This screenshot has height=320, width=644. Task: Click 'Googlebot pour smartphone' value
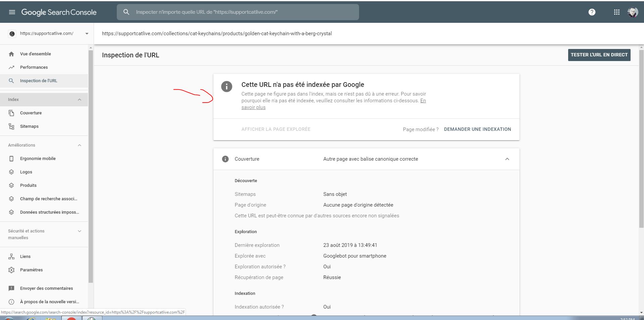(x=355, y=256)
